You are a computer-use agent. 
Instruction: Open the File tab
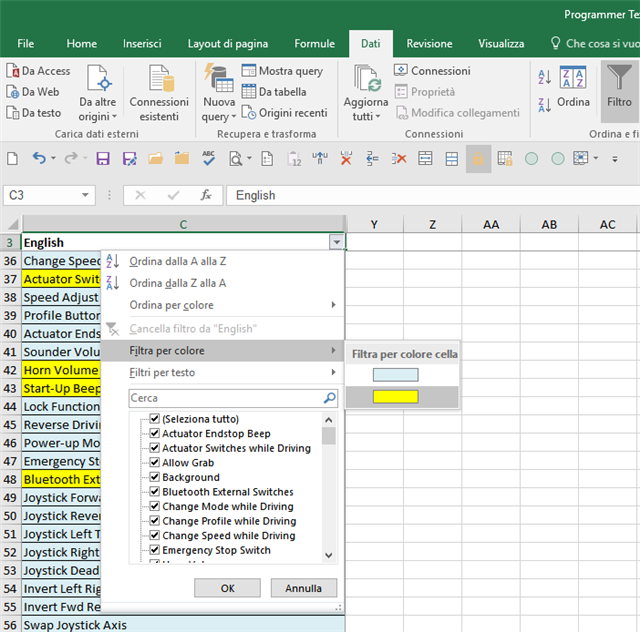click(x=26, y=44)
